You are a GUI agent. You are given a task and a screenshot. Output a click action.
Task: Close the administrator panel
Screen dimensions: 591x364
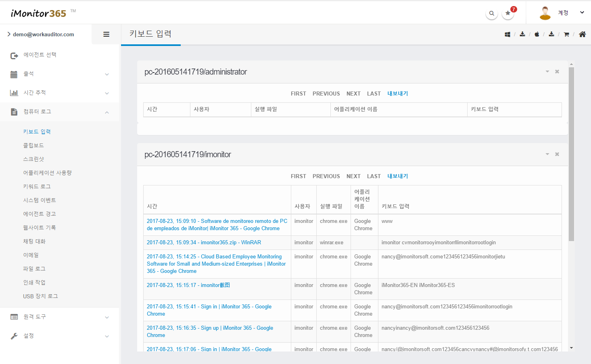[557, 72]
